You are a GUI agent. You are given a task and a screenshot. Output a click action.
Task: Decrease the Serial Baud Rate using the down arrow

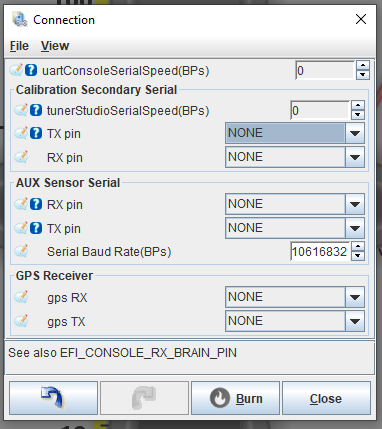358,256
